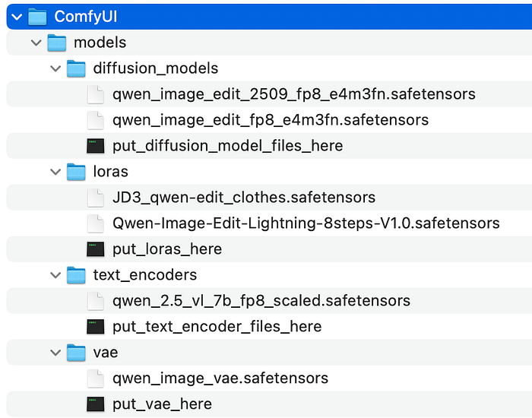The width and height of the screenshot is (532, 418).
Task: Collapse the diffusion_models folder chevron
Action: [55, 68]
